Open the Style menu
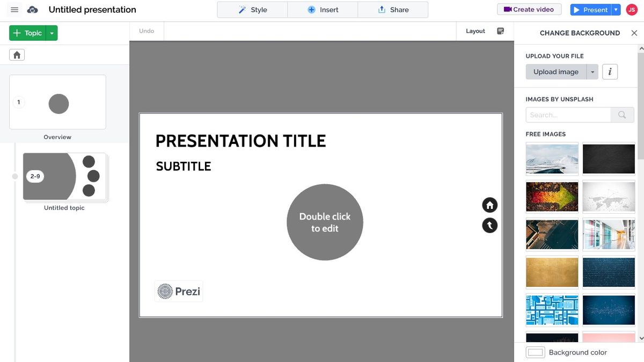 (252, 9)
